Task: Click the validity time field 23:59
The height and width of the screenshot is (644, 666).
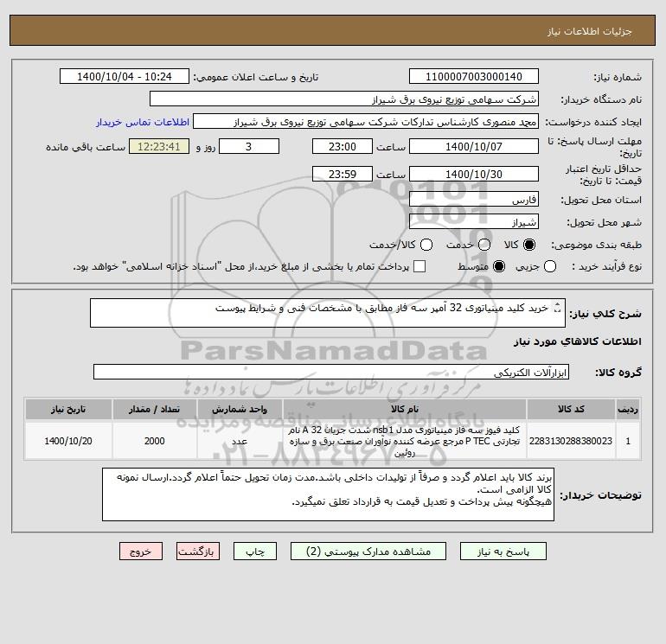Action: click(x=343, y=174)
